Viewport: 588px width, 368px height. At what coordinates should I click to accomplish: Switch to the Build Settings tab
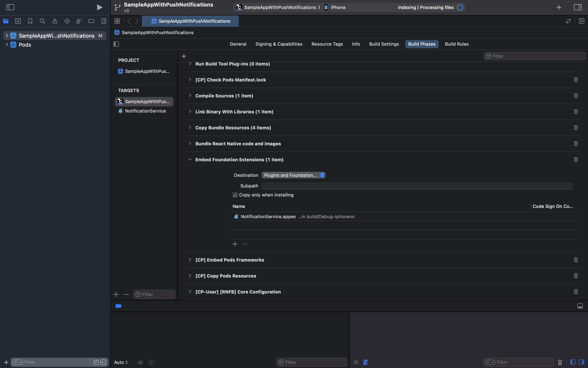pos(384,44)
